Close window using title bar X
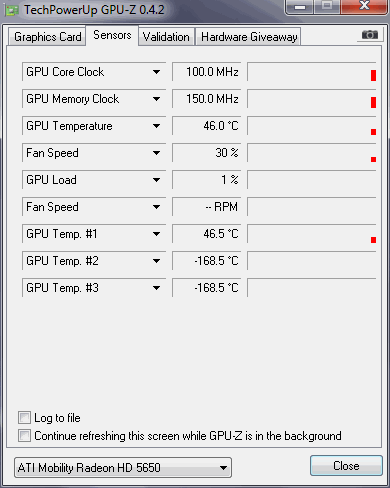The height and width of the screenshot is (488, 390). 364,6
